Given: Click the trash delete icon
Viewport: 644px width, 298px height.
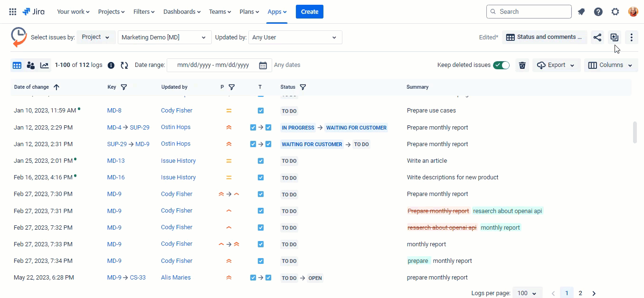Looking at the screenshot, I should pyautogui.click(x=522, y=65).
